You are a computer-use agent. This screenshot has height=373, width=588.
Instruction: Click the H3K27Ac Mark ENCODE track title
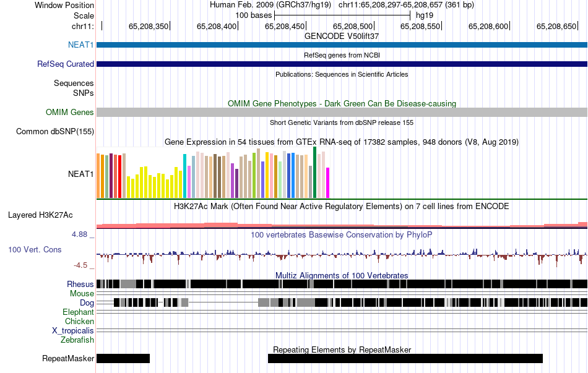(342, 206)
